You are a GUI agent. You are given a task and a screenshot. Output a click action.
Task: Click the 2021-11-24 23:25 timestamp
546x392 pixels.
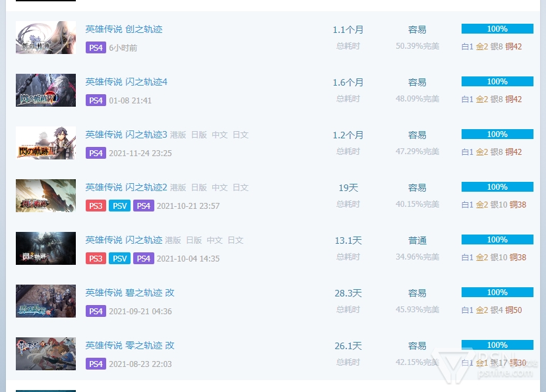pyautogui.click(x=140, y=154)
